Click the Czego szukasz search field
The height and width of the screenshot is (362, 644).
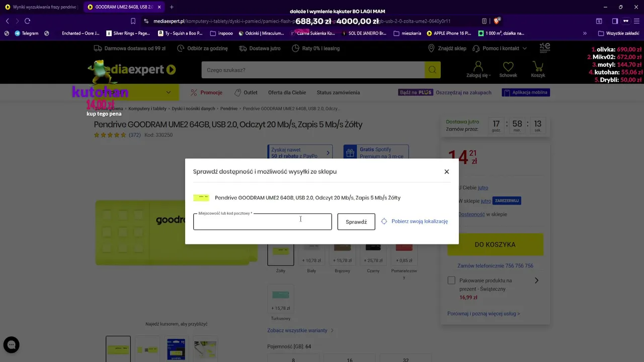tap(313, 70)
